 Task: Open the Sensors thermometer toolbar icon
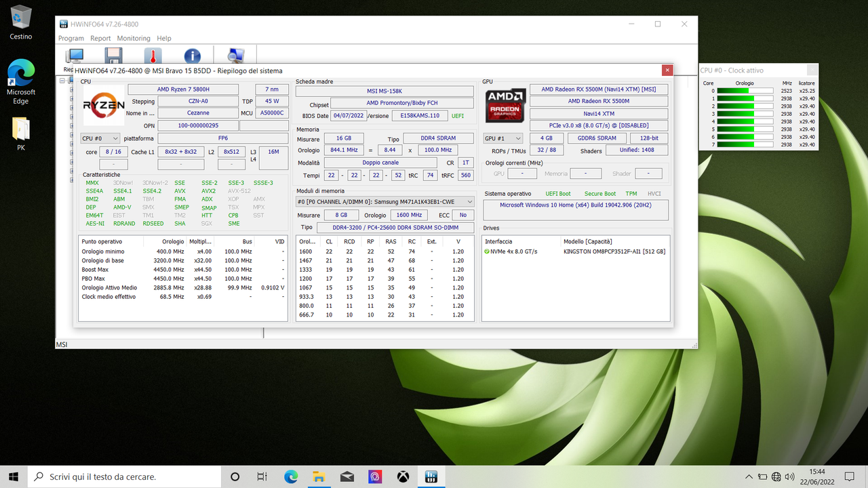153,56
